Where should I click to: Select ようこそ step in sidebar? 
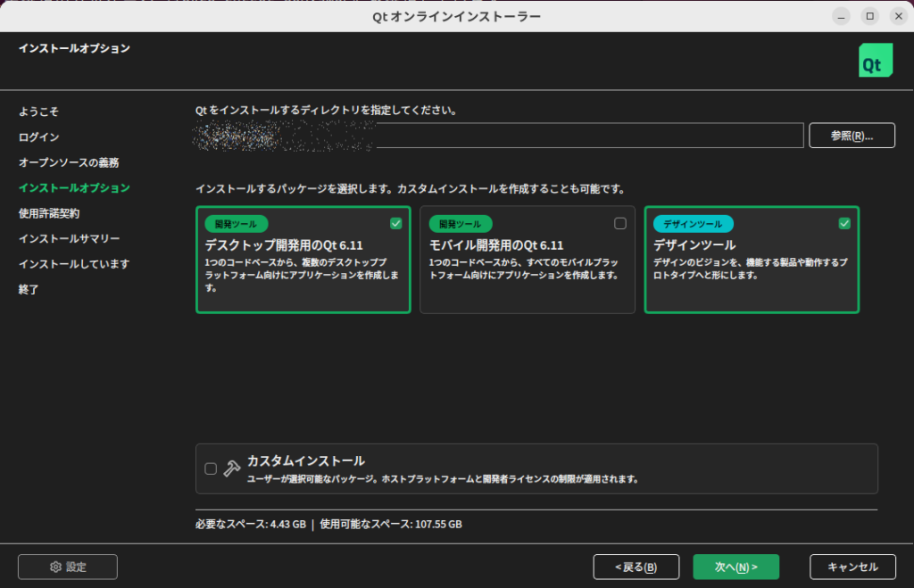tap(39, 112)
